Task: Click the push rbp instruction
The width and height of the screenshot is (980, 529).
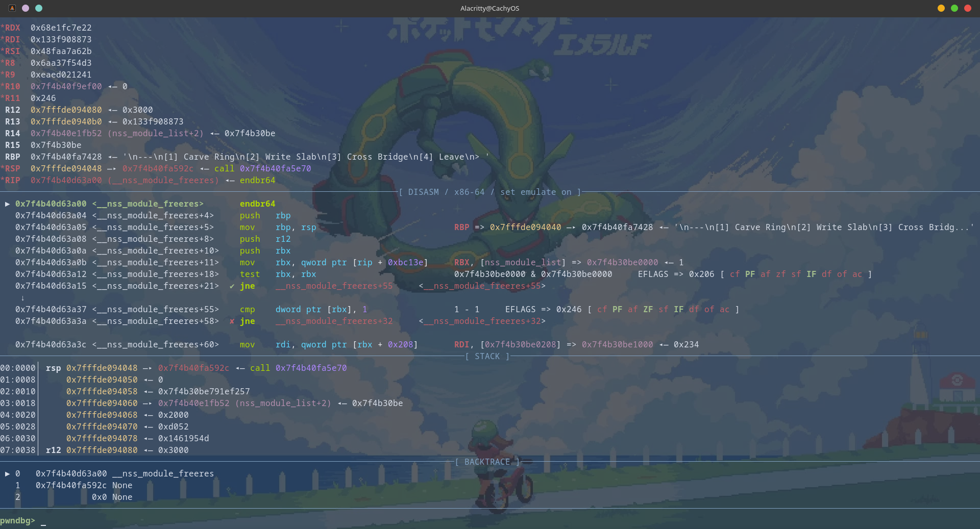Action: (265, 215)
